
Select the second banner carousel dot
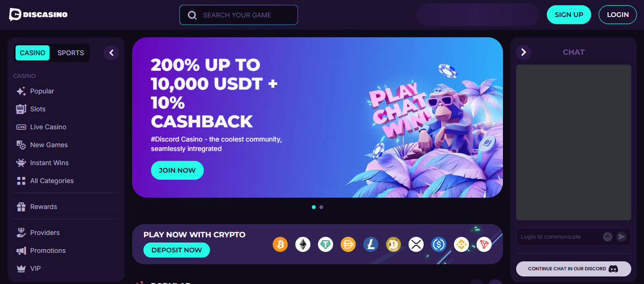[x=321, y=207]
